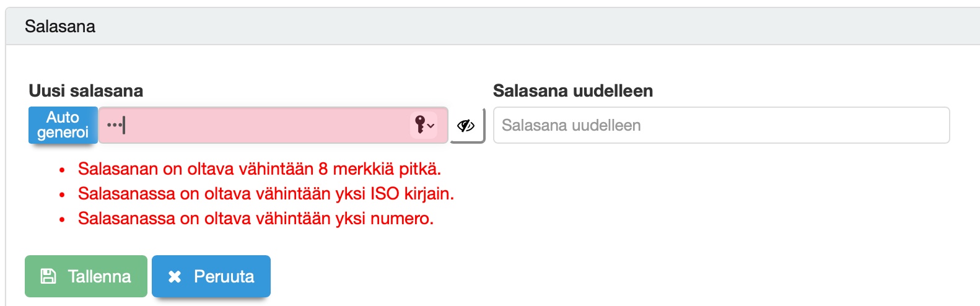Cancel with the Peruuta button
This screenshot has width=980, height=306.
211,276
